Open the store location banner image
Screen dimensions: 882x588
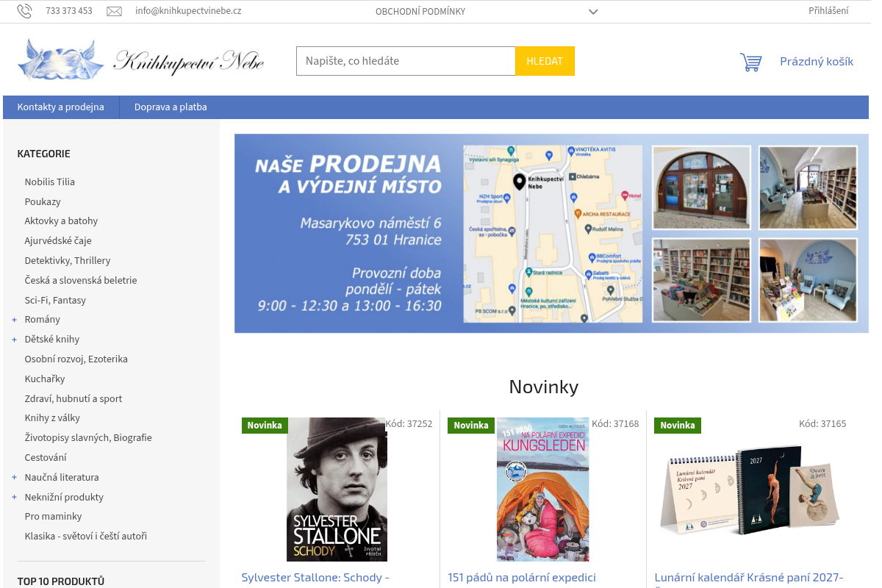(551, 234)
